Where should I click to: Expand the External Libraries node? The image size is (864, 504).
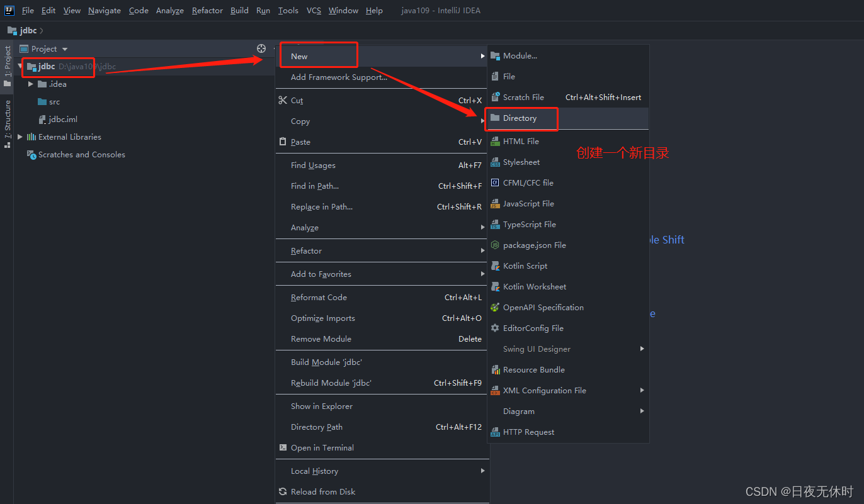pos(20,137)
